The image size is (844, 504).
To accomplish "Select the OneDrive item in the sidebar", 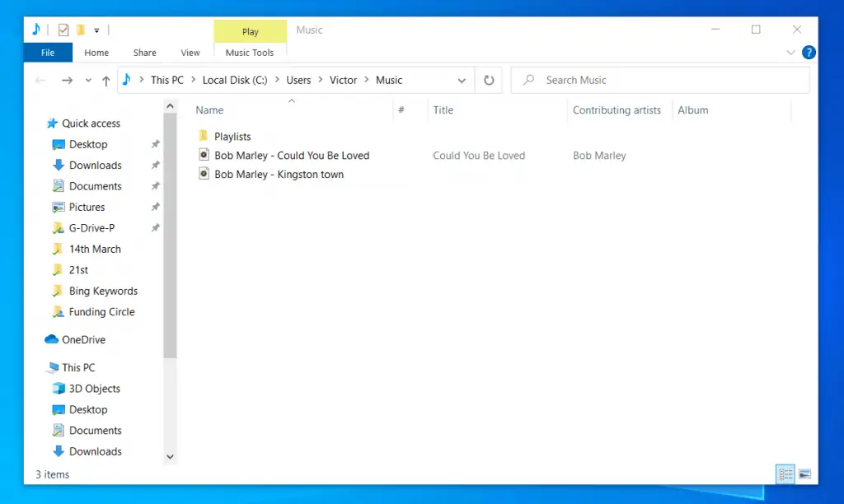I will coord(82,339).
